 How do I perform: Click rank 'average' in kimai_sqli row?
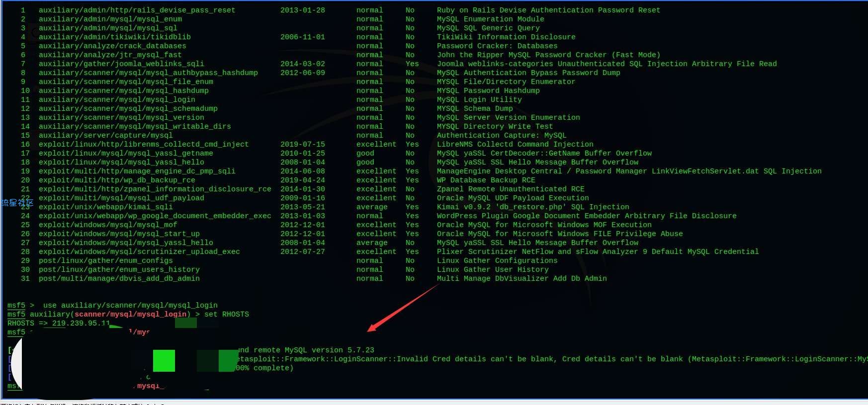[x=372, y=207]
